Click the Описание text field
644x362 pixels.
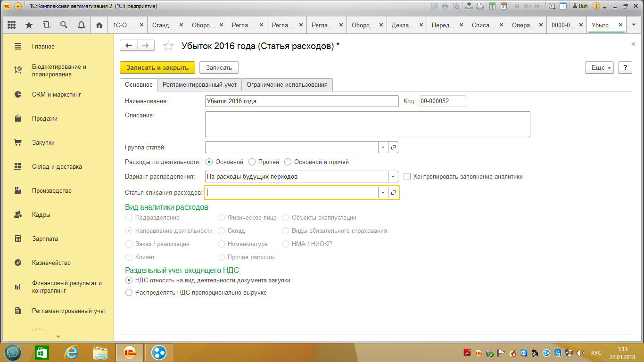click(367, 124)
